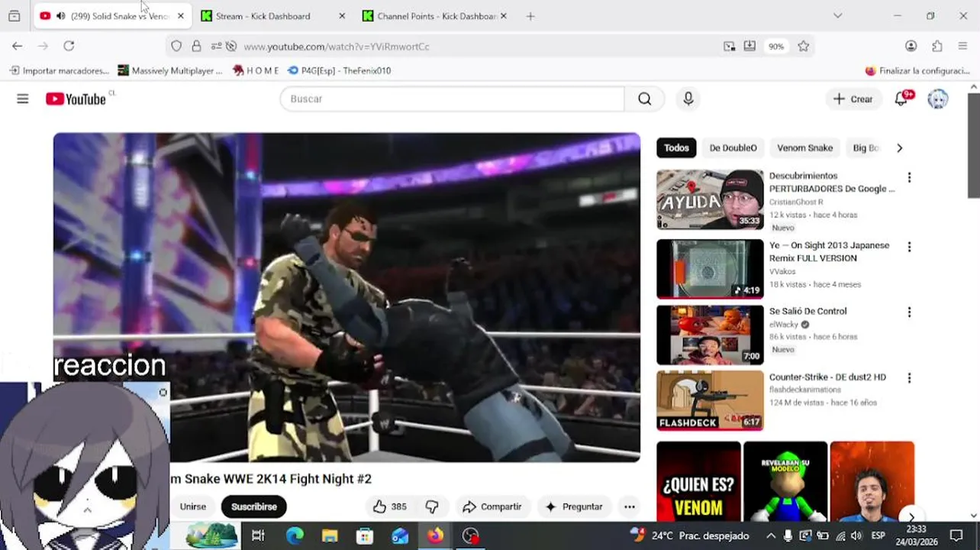Open Importar marcadores bookmark
The image size is (980, 550).
pyautogui.click(x=60, y=70)
